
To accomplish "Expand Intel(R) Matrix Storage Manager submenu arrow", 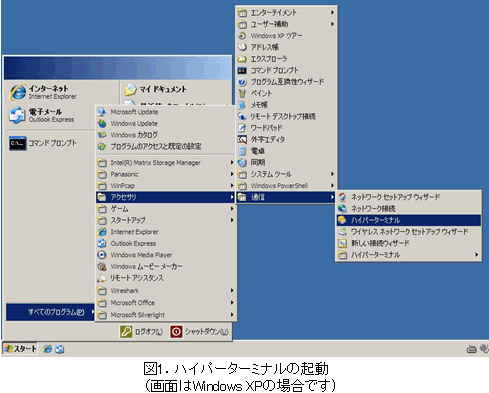I will [232, 163].
